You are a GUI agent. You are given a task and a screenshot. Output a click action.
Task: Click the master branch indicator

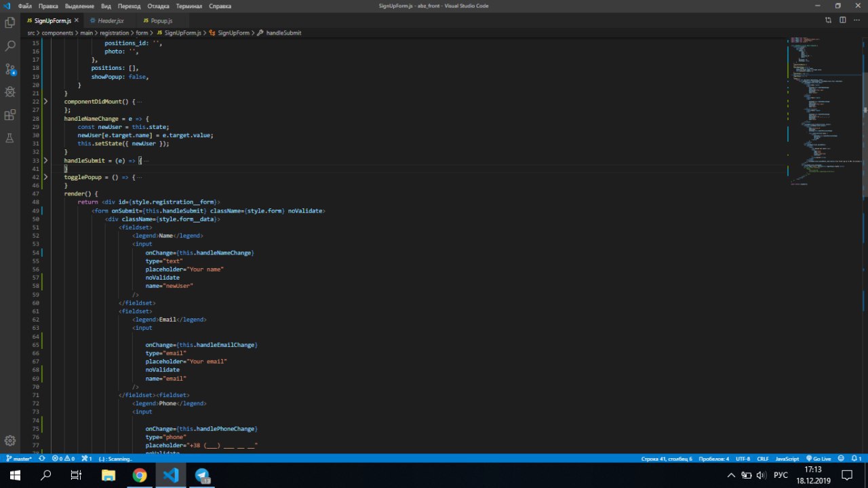(x=20, y=459)
